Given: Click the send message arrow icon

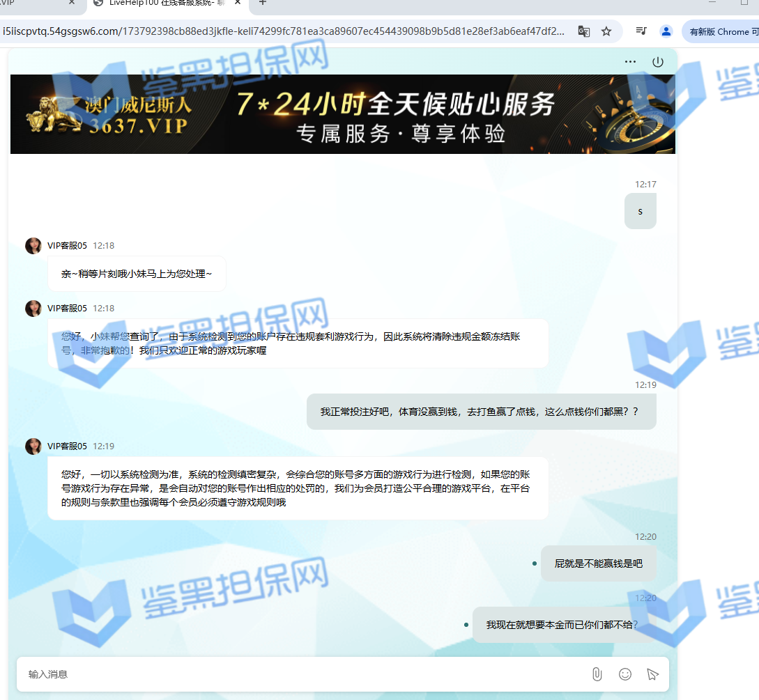Looking at the screenshot, I should [652, 674].
